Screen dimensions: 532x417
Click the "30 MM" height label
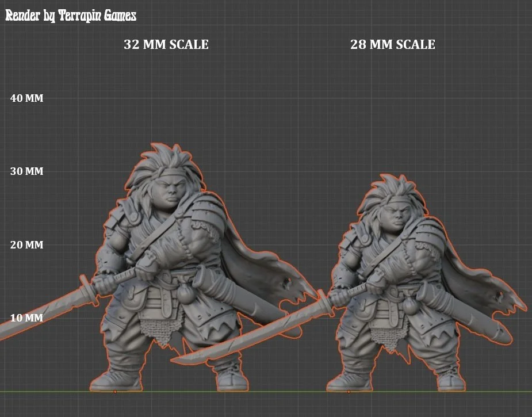click(x=27, y=171)
